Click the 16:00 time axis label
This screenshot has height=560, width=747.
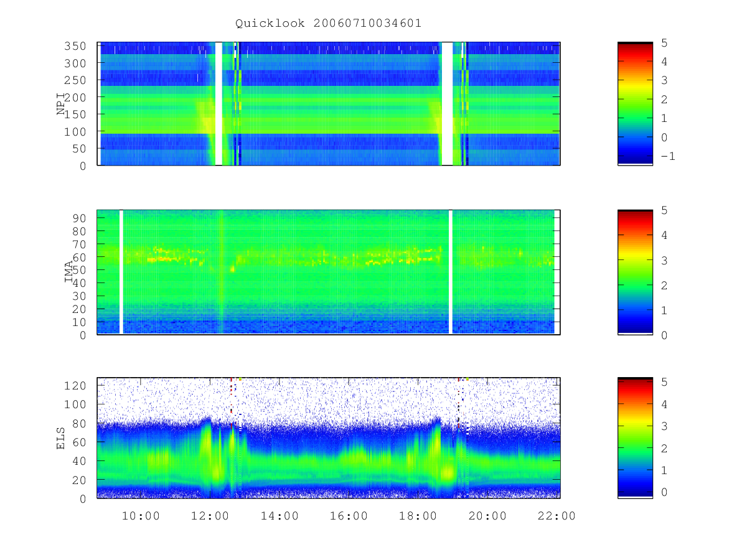(349, 516)
